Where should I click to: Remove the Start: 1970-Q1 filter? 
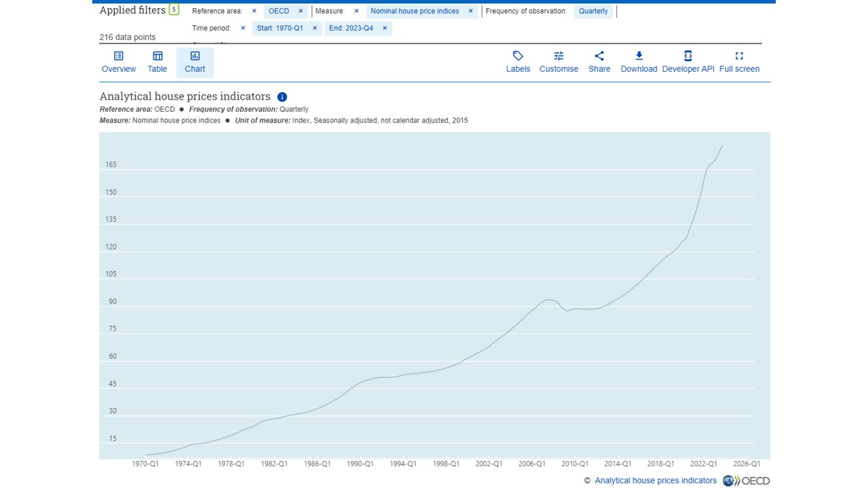315,28
